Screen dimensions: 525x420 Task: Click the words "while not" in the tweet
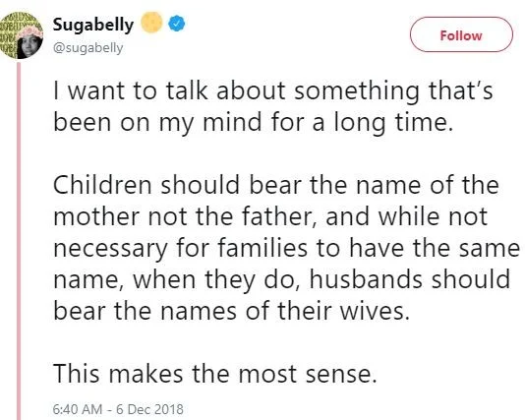433,216
